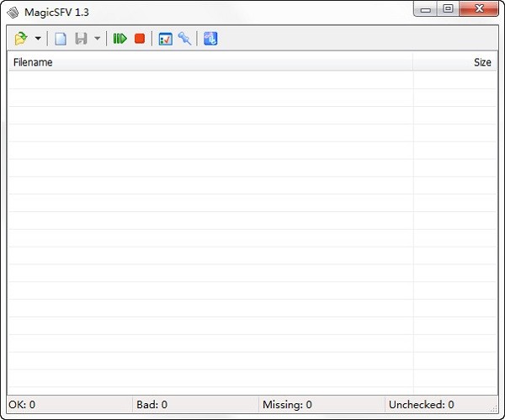Maximize the MagicSFV window
Image resolution: width=505 pixels, height=420 pixels.
point(447,9)
